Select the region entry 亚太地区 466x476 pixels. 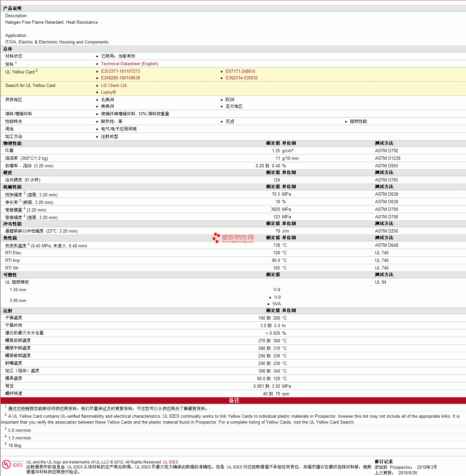tap(234, 106)
